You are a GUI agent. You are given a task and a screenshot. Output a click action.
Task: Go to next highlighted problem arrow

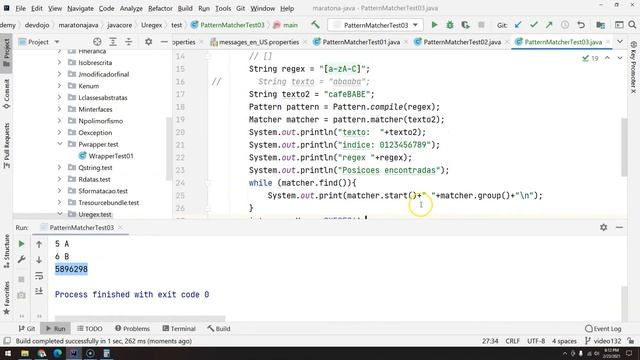pos(620,58)
